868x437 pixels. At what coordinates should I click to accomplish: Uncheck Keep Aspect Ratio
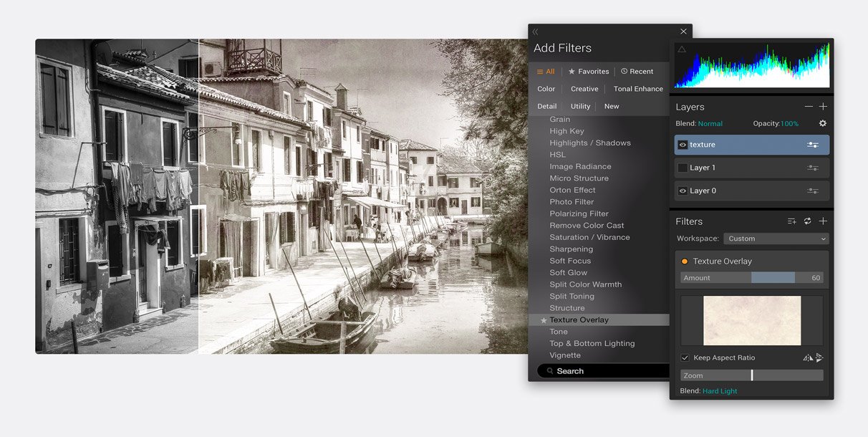coord(684,357)
